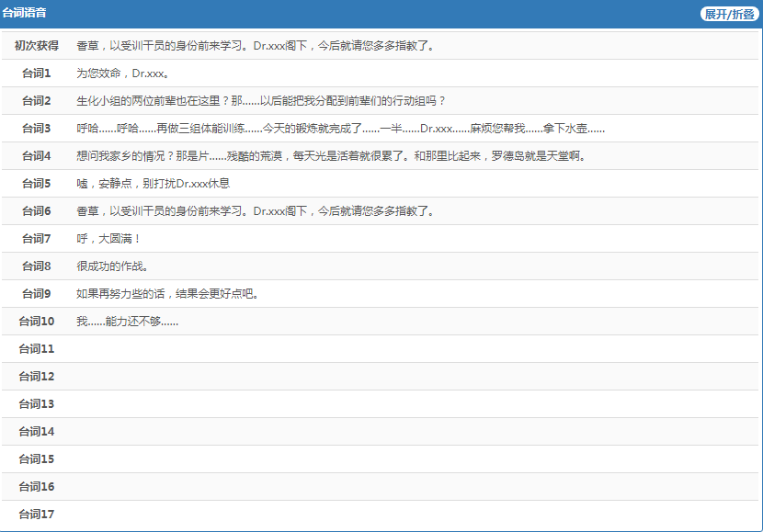This screenshot has height=532, width=763.
Task: Click the 嘘，安静点 line text
Action: click(153, 184)
